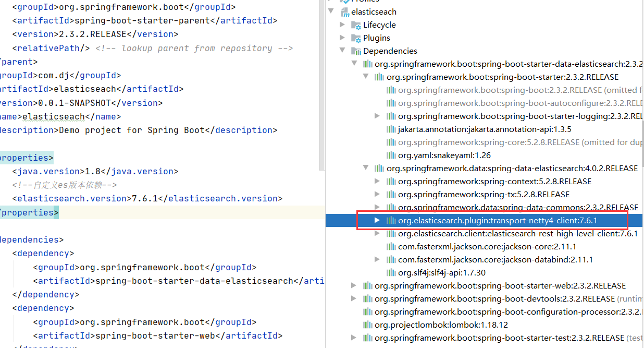644x348 pixels.
Task: Click the spring-boot-autoconfigure library icon
Action: [x=391, y=103]
